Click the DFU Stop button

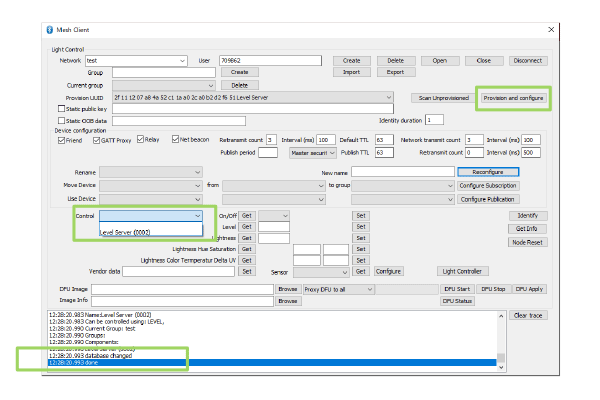pyautogui.click(x=493, y=289)
